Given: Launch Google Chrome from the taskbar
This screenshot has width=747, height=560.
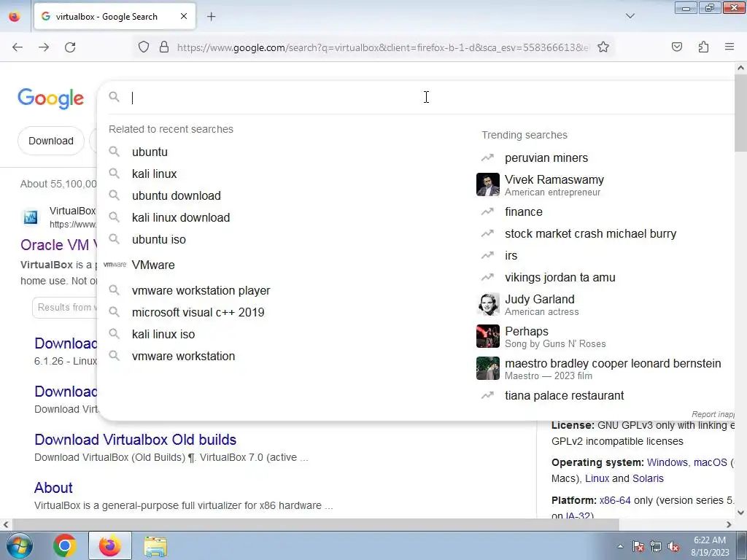Looking at the screenshot, I should coord(65,545).
